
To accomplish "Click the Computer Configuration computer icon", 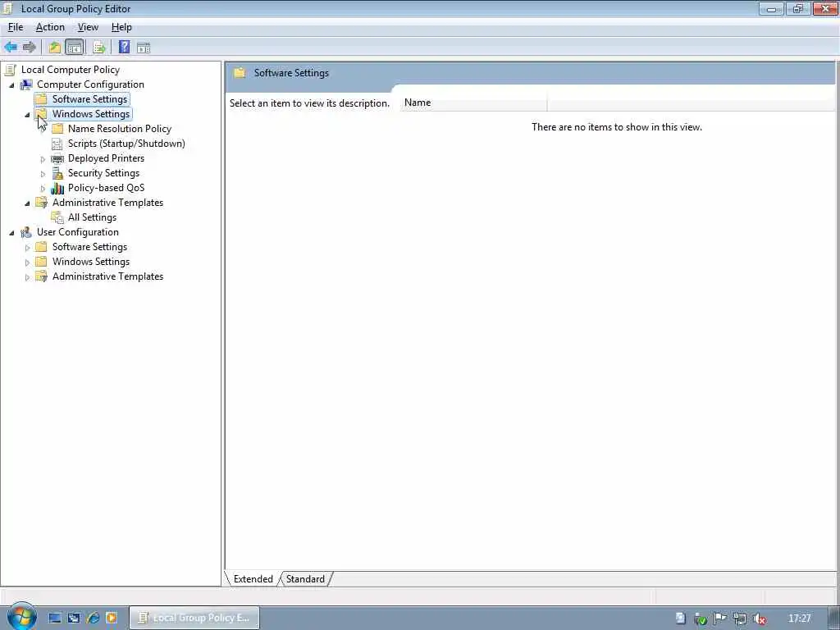I will click(26, 84).
